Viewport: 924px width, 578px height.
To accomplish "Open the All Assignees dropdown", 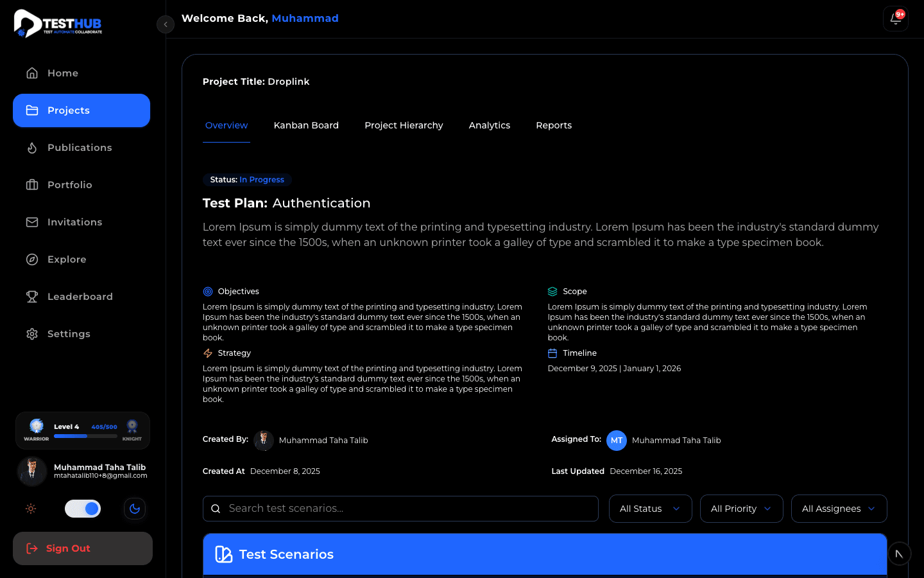I will [x=839, y=509].
